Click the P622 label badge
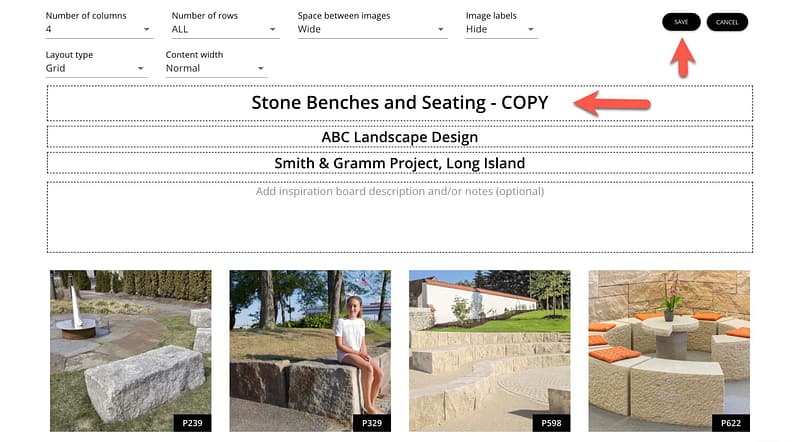Image resolution: width=800 pixels, height=442 pixels. tap(730, 423)
